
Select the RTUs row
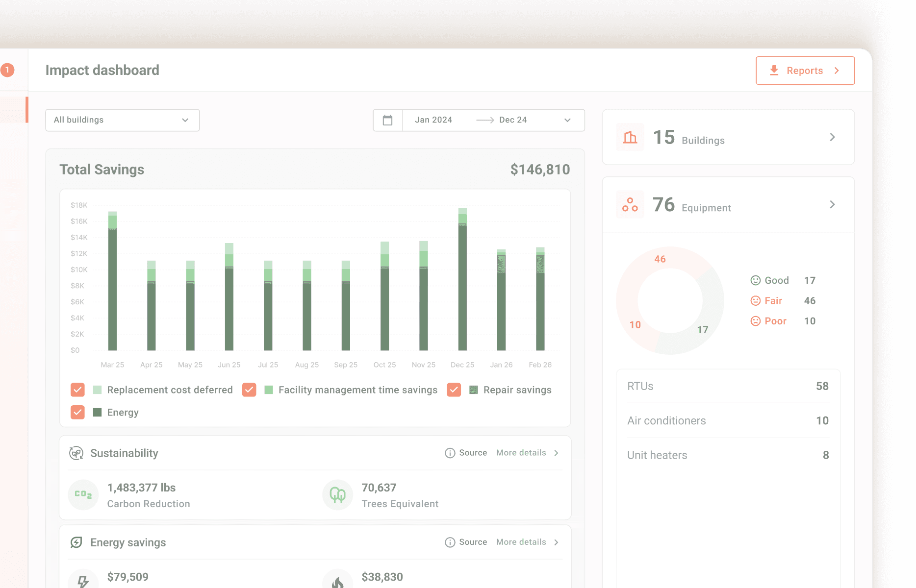point(728,386)
